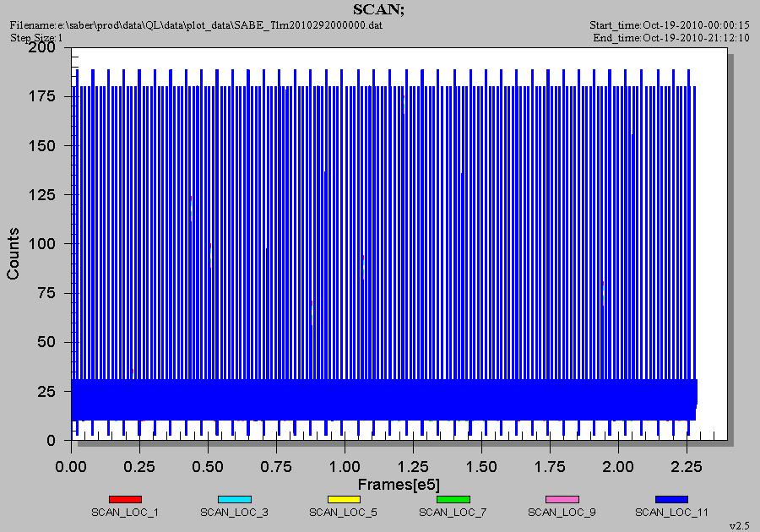Select the SCAN_LOC_7 legend label
This screenshot has width=760, height=532.
453,512
